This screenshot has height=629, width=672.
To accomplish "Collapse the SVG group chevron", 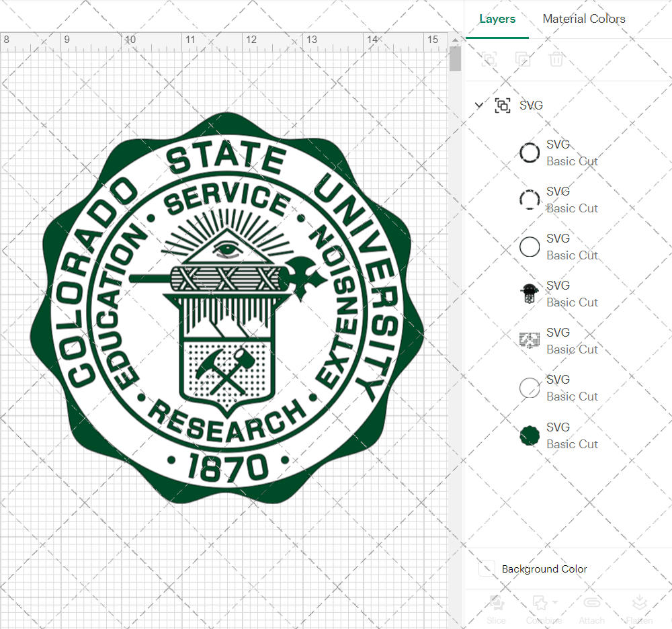I will pos(479,105).
